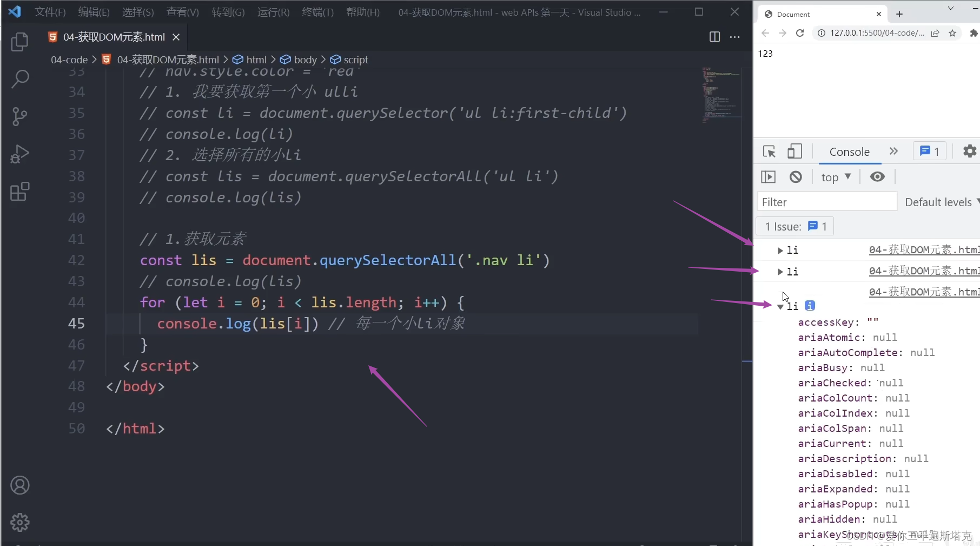The image size is (980, 546).
Task: Open the 运行(R) menu
Action: click(273, 12)
